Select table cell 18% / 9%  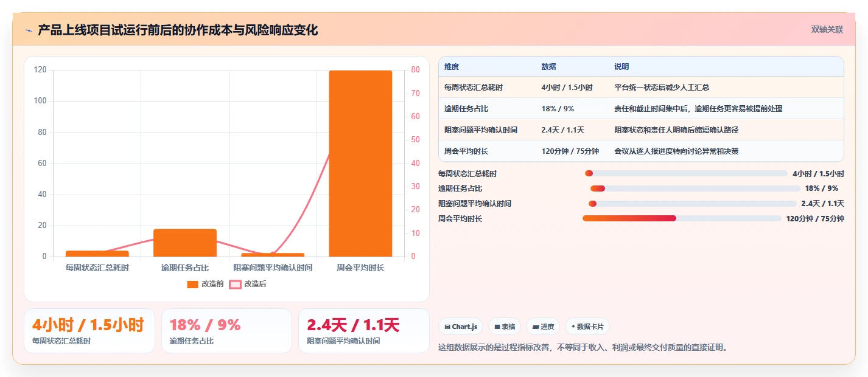[x=558, y=109]
